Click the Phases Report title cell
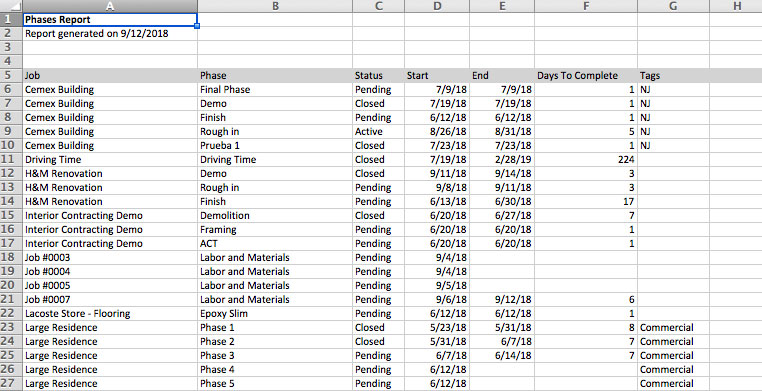 pos(110,20)
